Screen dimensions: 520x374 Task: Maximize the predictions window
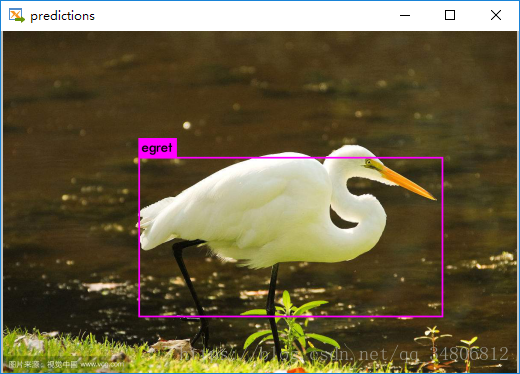(x=450, y=15)
